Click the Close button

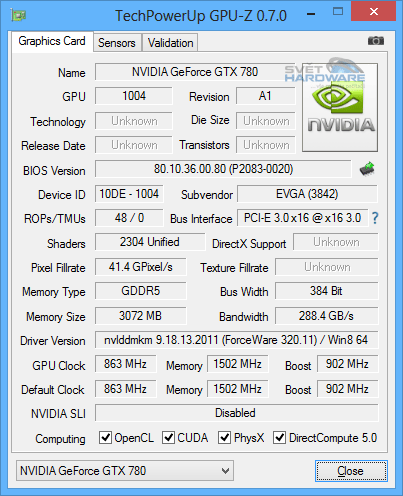(351, 471)
